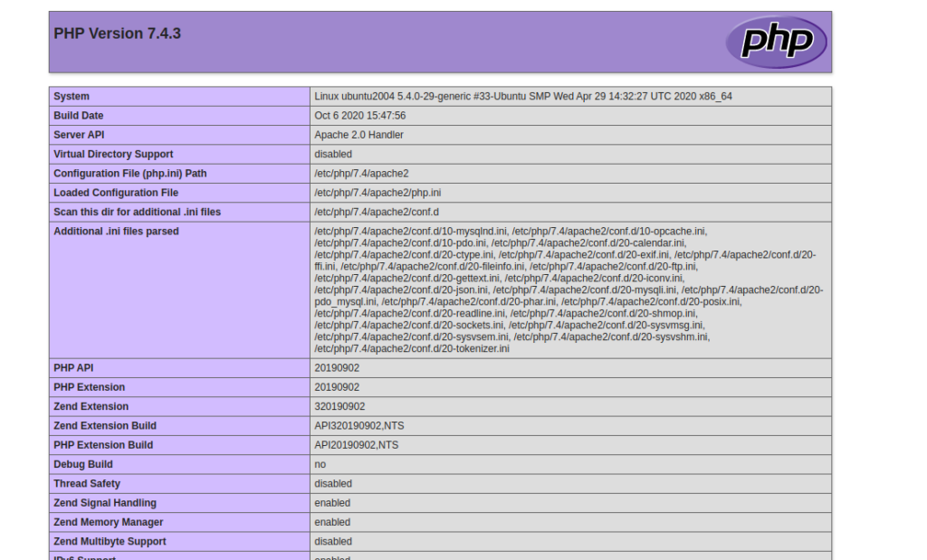Select the 'Oct 6 2020 15:47:56' value

coord(360,116)
